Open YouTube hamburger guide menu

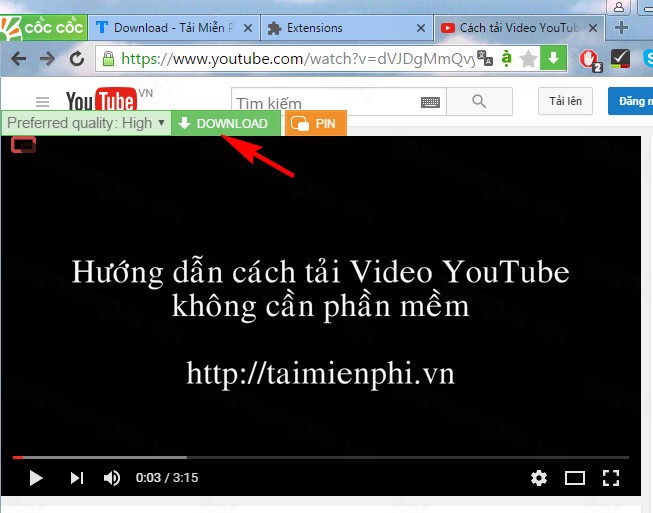(42, 102)
